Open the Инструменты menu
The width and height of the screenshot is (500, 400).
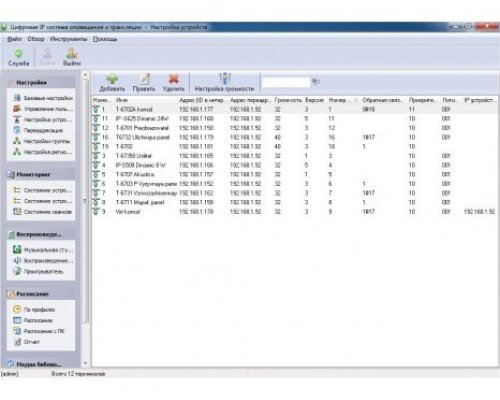[x=68, y=39]
